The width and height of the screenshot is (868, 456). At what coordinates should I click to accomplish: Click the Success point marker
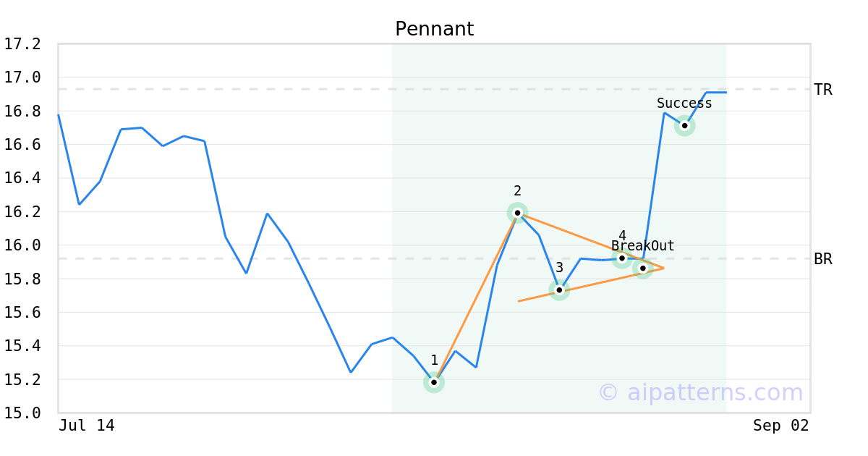point(685,126)
